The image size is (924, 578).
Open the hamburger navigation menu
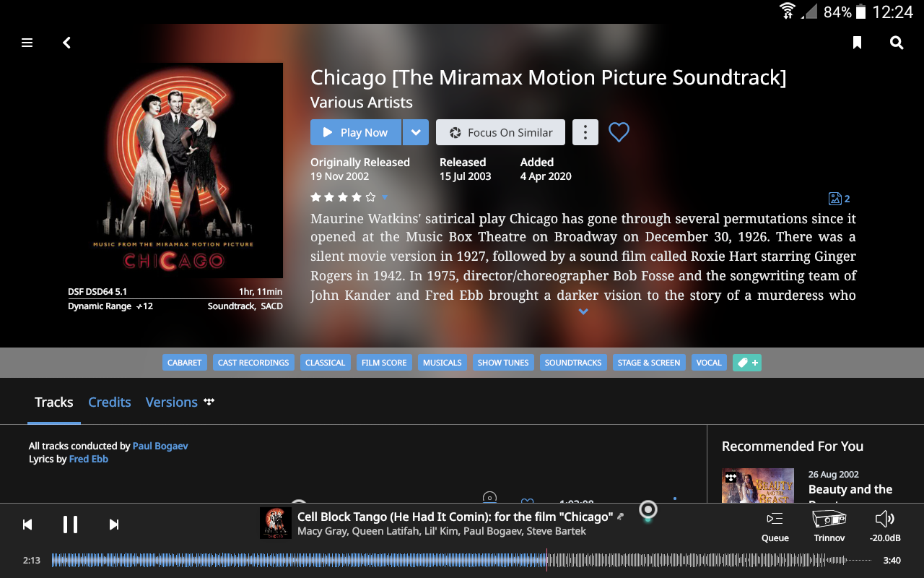tap(27, 43)
